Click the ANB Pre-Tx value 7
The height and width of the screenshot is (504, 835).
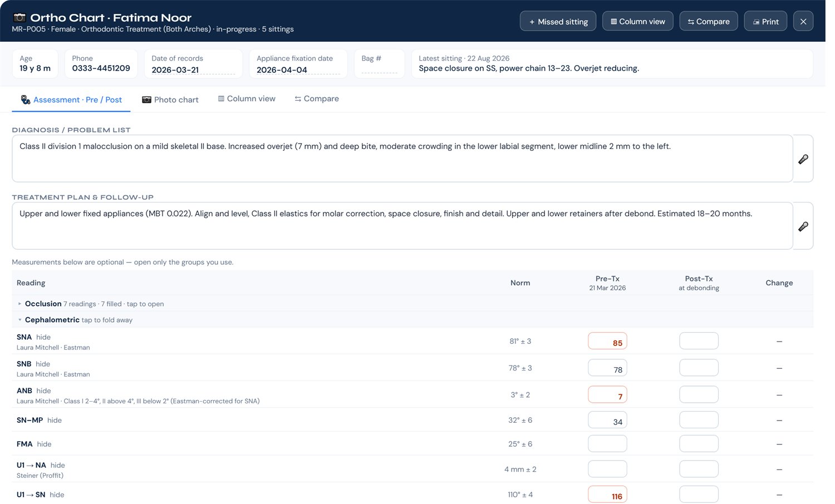point(607,394)
